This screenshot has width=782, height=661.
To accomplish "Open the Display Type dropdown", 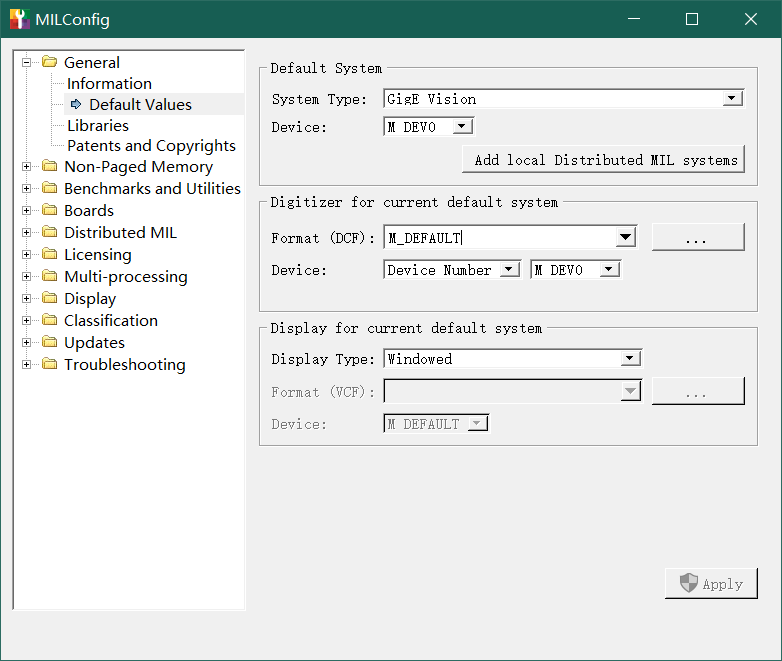I will pos(630,358).
